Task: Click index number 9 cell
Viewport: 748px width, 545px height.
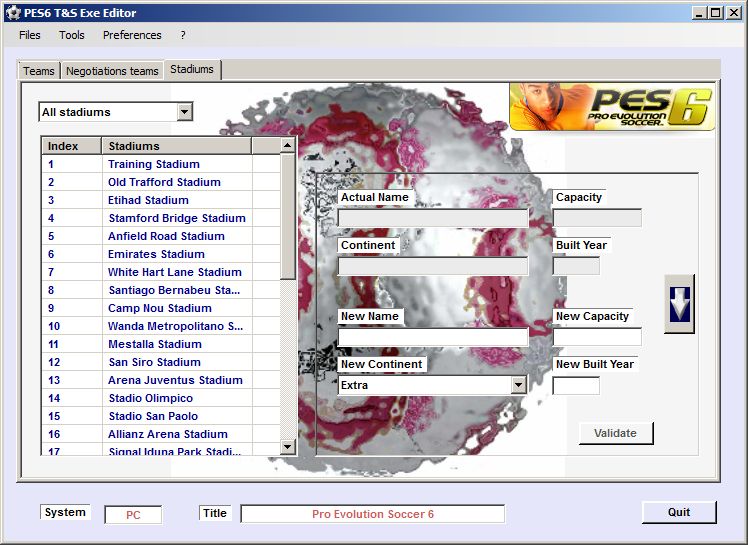Action: [72, 308]
